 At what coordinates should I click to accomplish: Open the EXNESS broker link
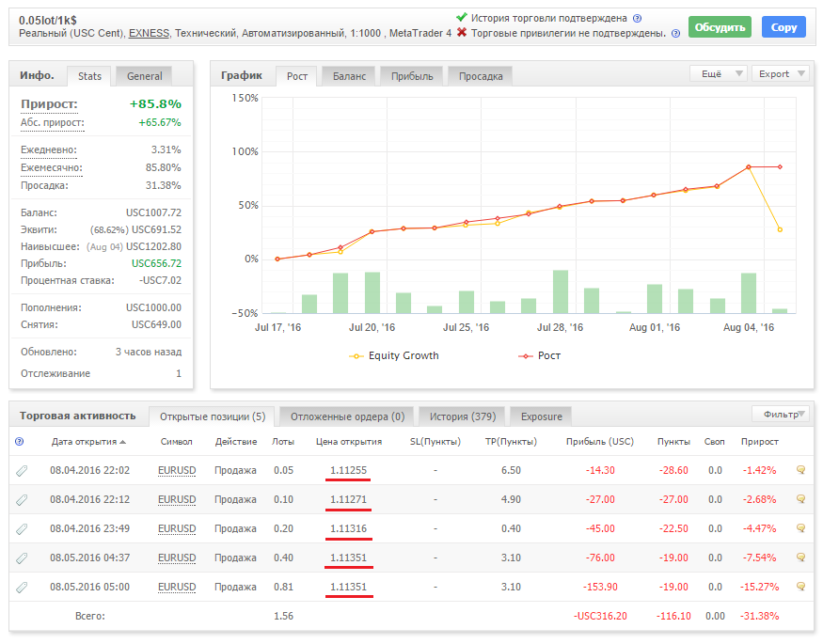pos(149,33)
